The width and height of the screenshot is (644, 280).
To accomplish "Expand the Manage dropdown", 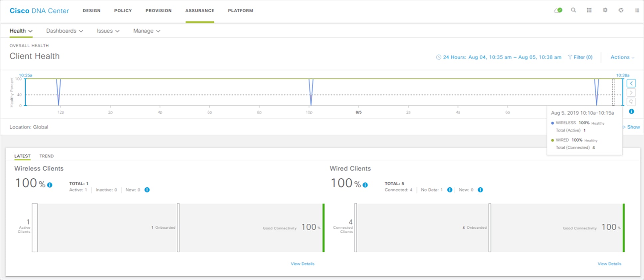I will coord(147,31).
